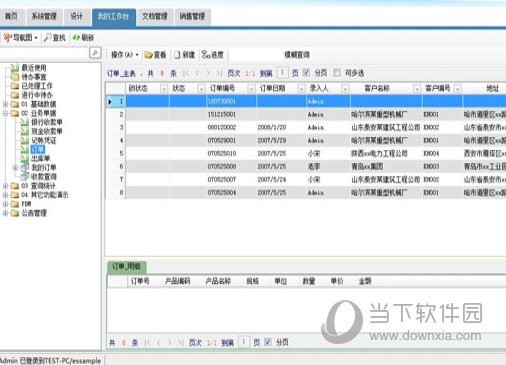This screenshot has height=365, width=506.
Task: Open 出库单 in the tree
Action: point(40,158)
